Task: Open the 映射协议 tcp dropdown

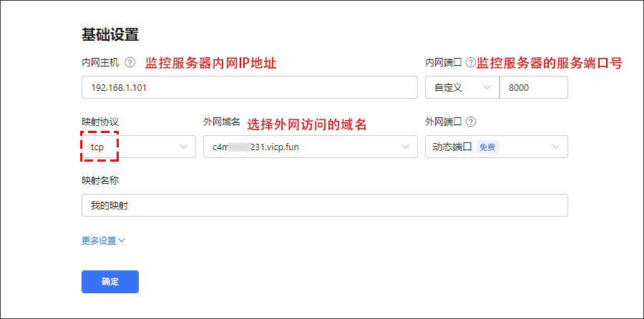Action: pyautogui.click(x=139, y=147)
